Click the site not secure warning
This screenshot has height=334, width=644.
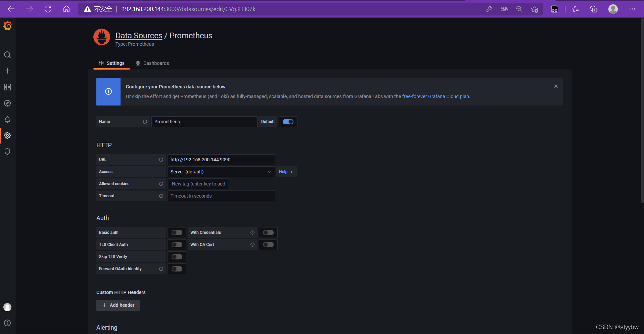point(98,9)
